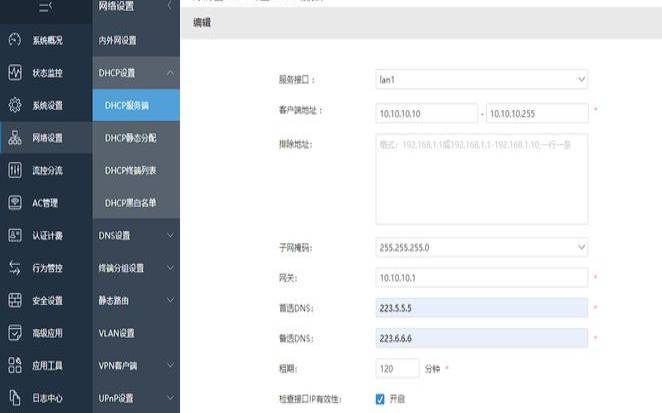
Task: Expand the 静态路由 group chevron
Action: pos(170,300)
